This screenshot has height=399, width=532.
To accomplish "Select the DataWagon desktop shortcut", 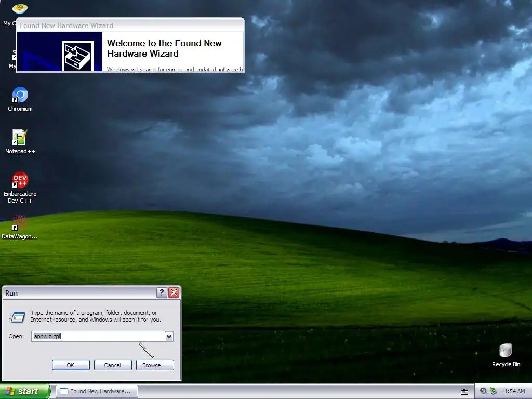I will pyautogui.click(x=19, y=227).
